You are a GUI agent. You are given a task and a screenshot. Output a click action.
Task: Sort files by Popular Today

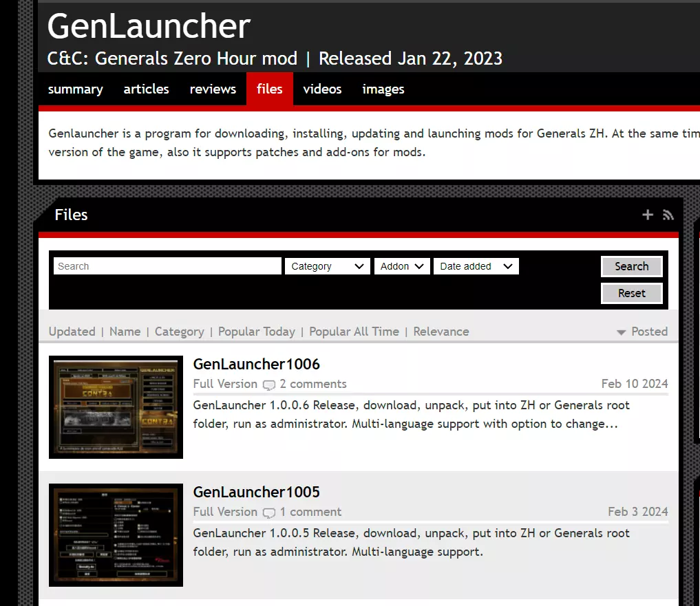[257, 332]
